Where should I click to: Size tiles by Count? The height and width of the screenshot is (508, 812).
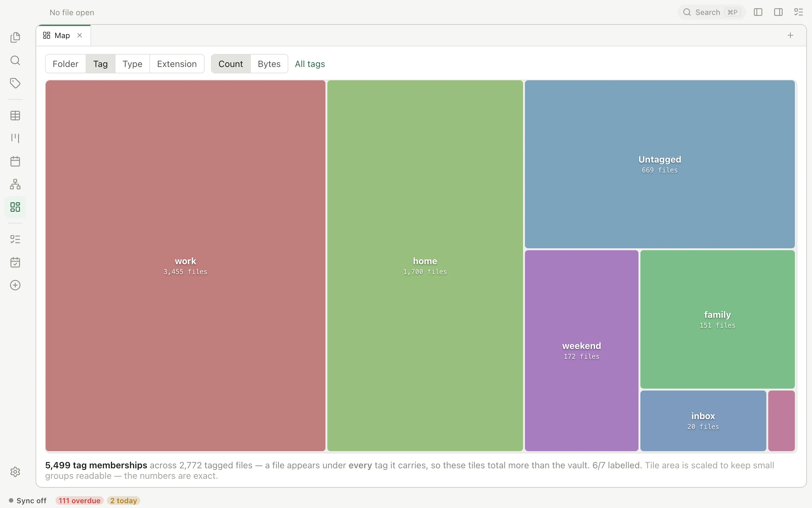click(231, 64)
